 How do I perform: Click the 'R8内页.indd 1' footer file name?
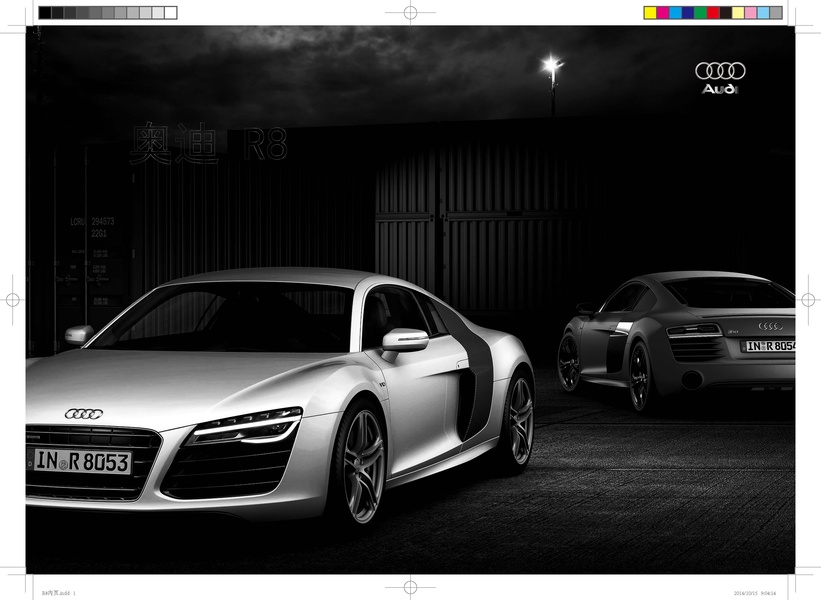pos(59,593)
